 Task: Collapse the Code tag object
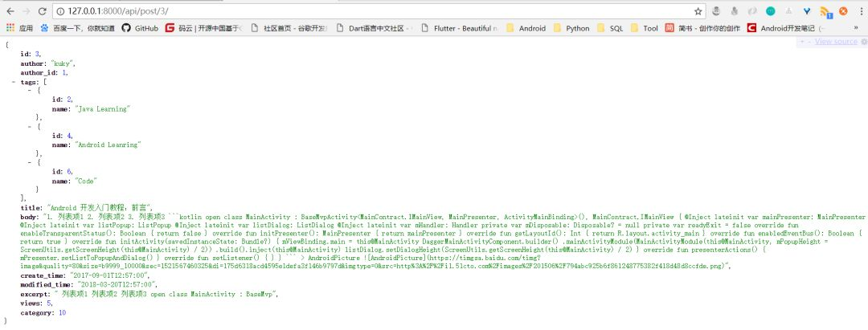[29, 162]
